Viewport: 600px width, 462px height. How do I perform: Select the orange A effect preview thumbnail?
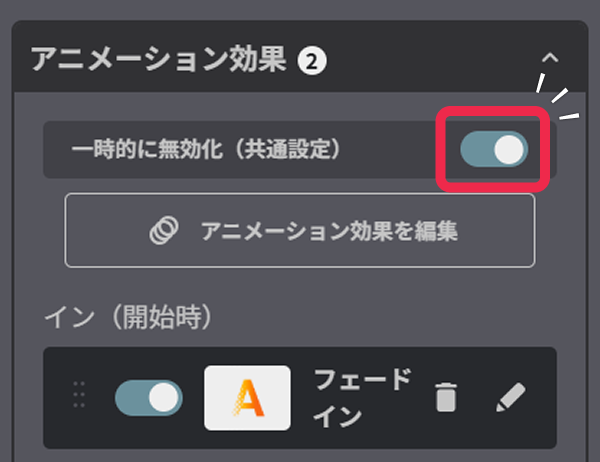click(247, 398)
